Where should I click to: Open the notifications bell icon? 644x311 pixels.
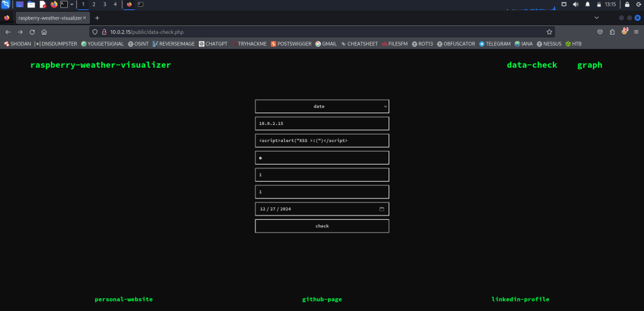pos(587,4)
